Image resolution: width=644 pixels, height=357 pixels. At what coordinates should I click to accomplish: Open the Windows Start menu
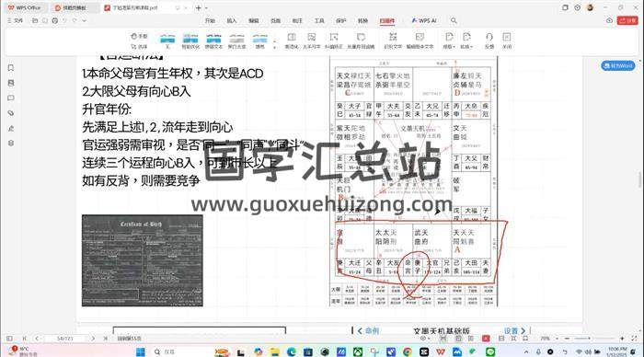(141, 352)
